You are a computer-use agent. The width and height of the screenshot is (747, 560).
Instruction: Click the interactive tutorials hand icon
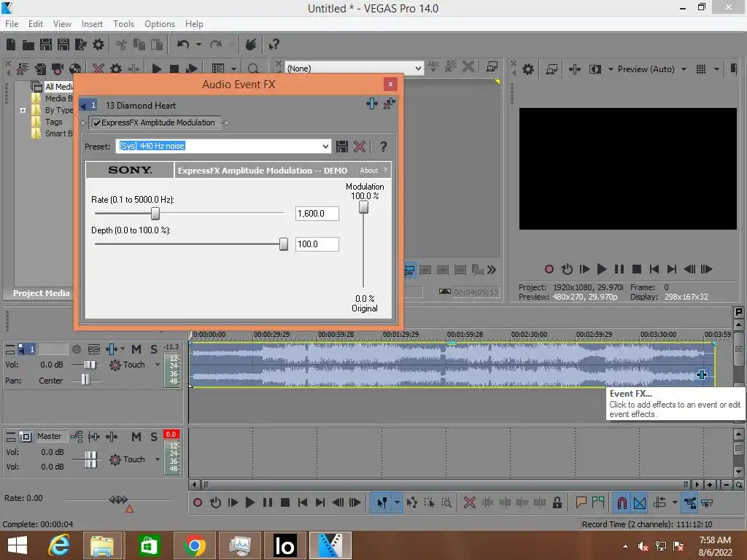pyautogui.click(x=251, y=44)
